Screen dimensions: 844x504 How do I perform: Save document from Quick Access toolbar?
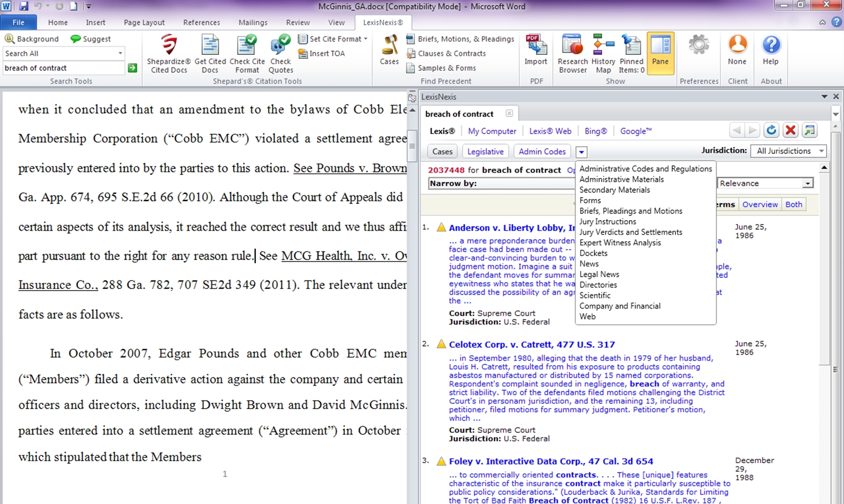24,6
